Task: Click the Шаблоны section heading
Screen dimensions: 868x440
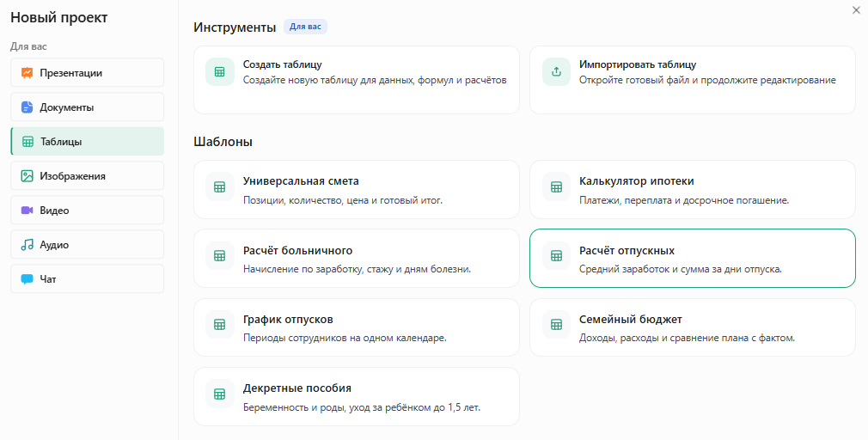Action: pos(223,142)
